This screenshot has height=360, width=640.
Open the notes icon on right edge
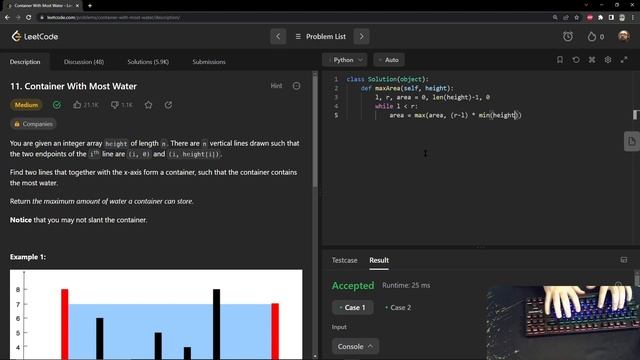(x=631, y=142)
